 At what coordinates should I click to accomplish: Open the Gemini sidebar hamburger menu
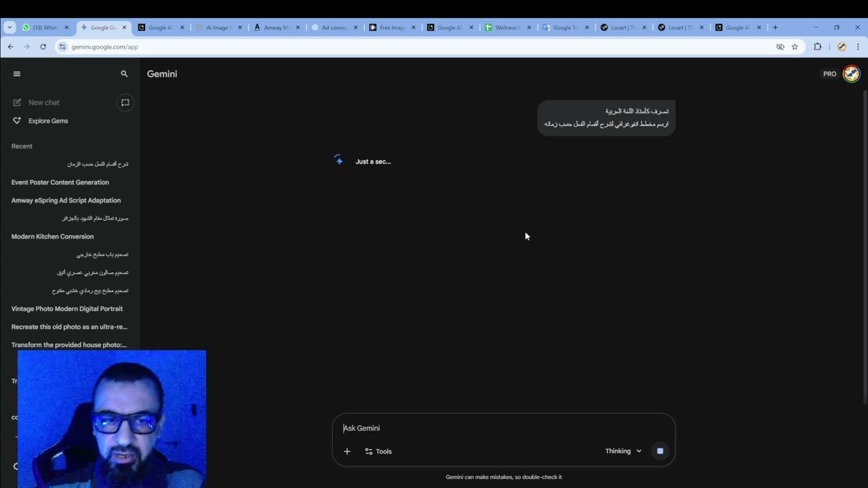(17, 74)
